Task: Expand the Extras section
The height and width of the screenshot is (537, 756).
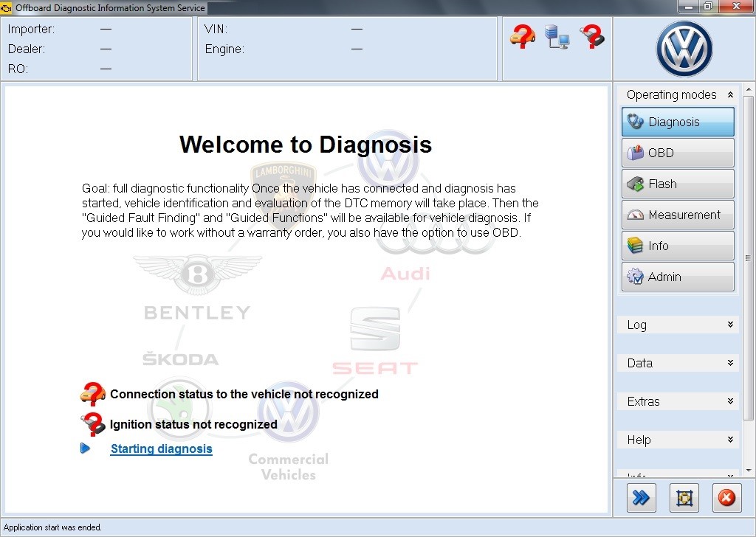Action: [730, 401]
